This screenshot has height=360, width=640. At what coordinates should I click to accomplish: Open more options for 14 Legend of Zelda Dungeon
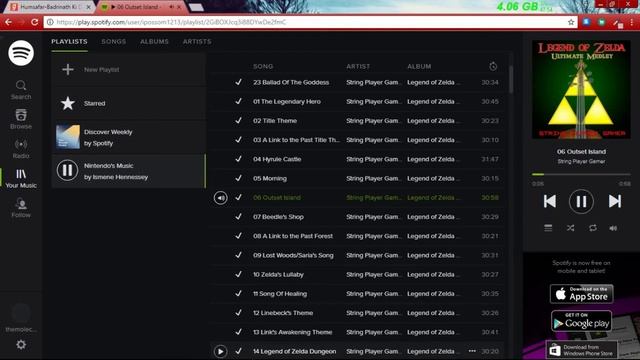[472, 351]
